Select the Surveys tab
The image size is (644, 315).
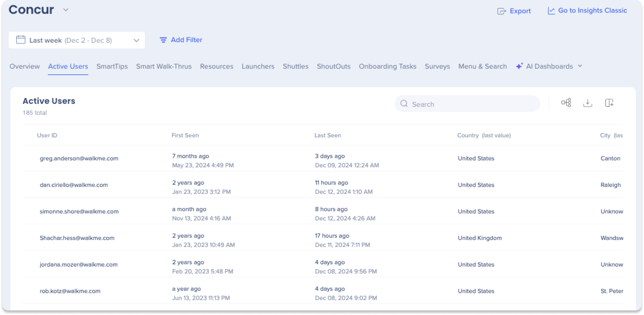(x=437, y=66)
